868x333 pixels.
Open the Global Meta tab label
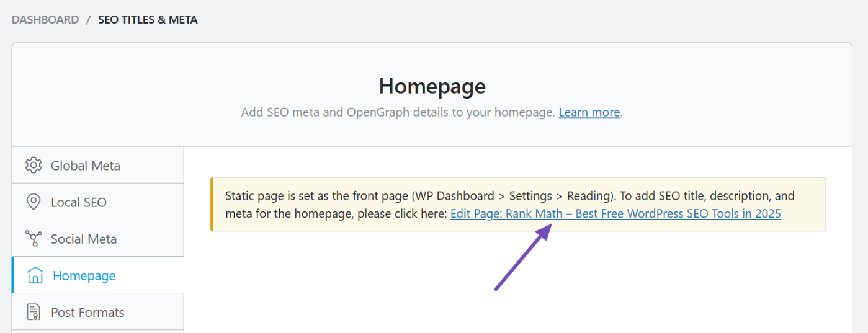tap(86, 166)
